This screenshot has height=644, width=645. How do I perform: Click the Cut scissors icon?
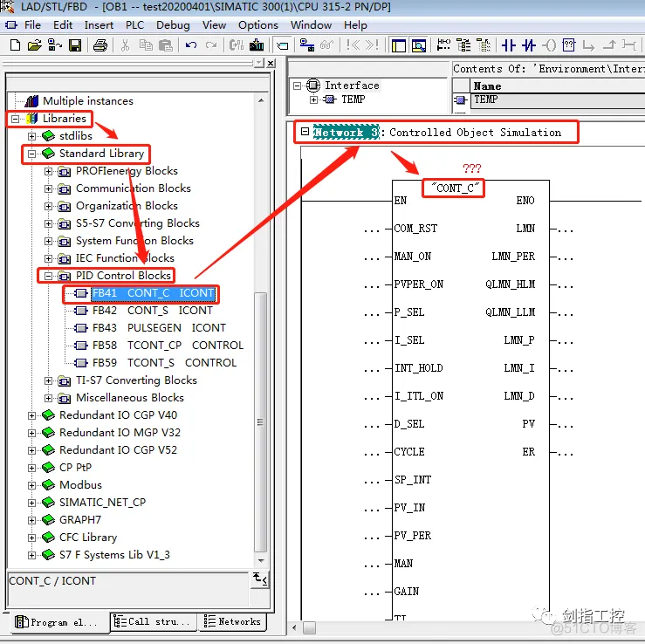(126, 45)
